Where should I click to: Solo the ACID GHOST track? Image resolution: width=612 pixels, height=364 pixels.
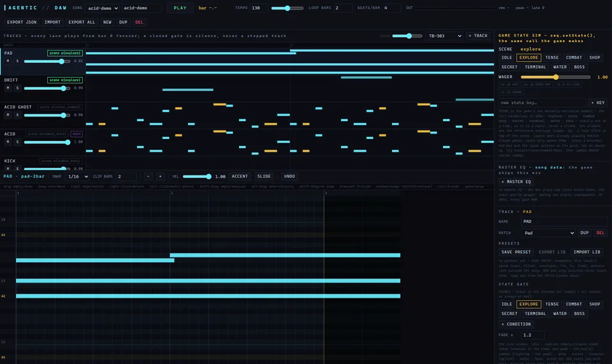click(x=17, y=115)
